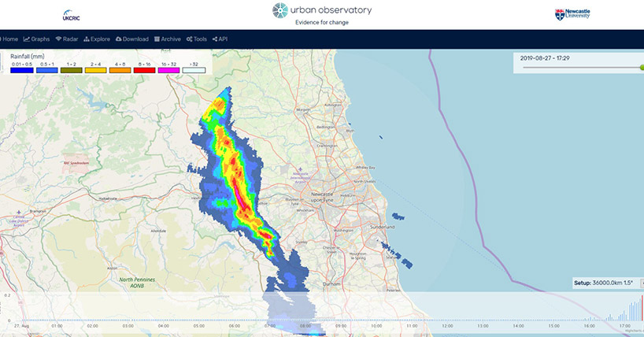Click the API share icon
This screenshot has height=337, width=644.
point(215,39)
